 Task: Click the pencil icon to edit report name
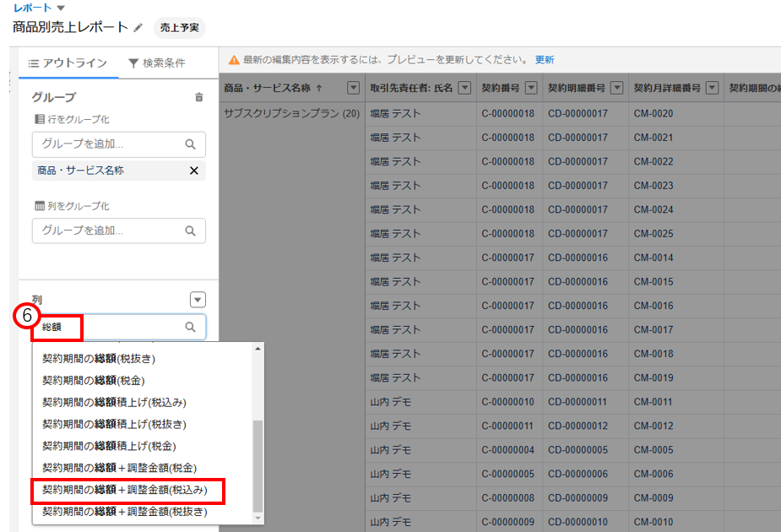coord(138,28)
